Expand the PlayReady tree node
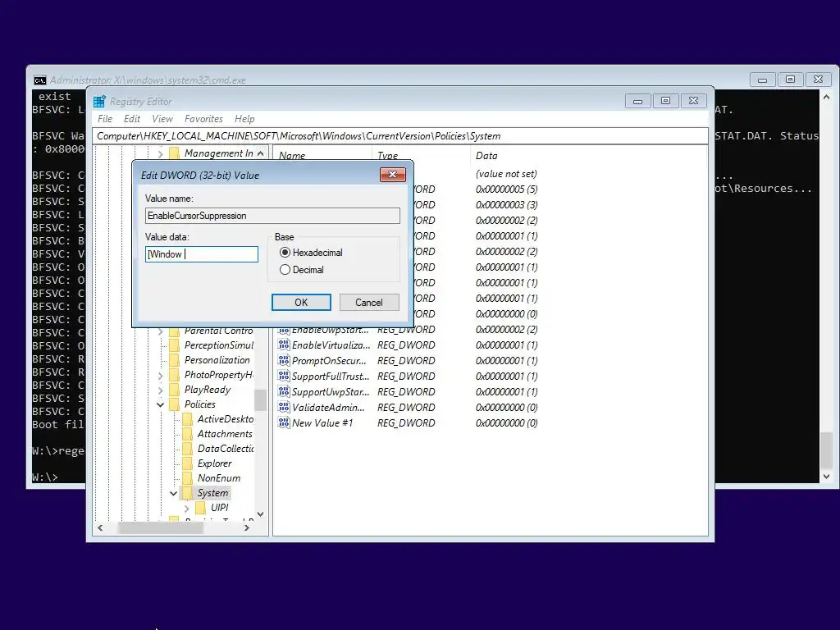 [x=160, y=390]
